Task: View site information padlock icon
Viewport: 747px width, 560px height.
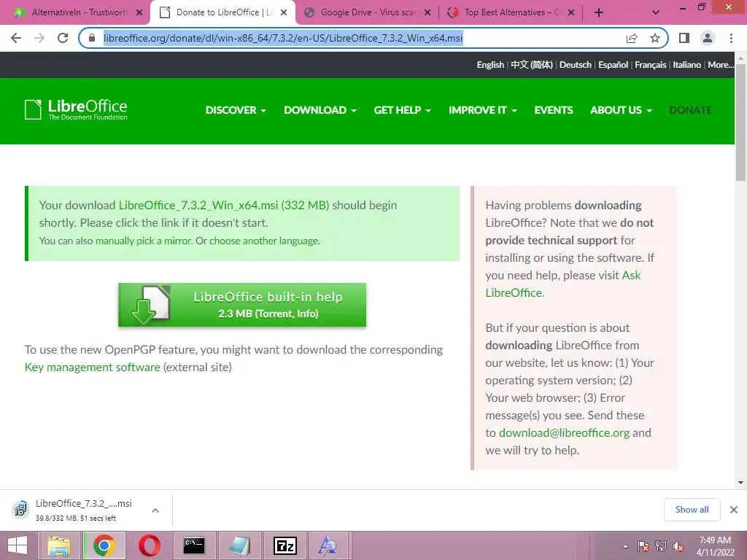Action: pos(92,38)
